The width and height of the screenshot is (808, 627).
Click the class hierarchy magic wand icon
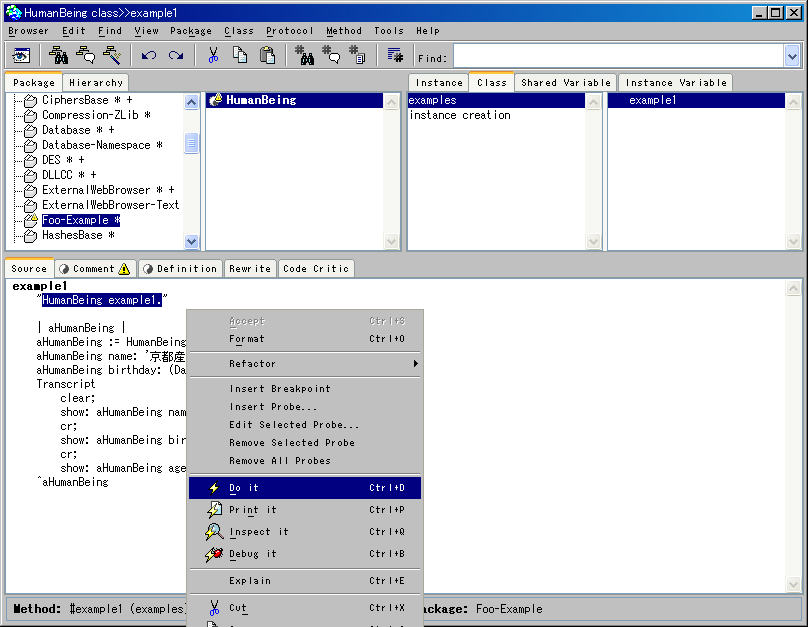[112, 55]
